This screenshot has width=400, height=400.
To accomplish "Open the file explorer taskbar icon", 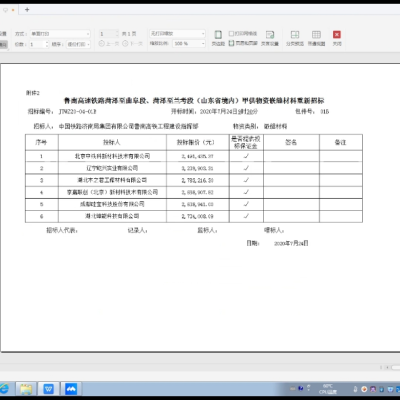I will coord(26,389).
